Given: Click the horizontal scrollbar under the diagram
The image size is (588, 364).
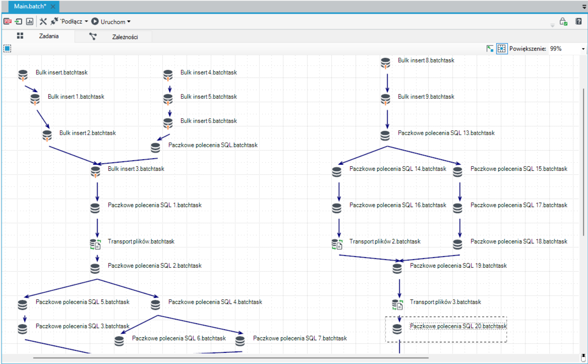Looking at the screenshot, I should 231,358.
